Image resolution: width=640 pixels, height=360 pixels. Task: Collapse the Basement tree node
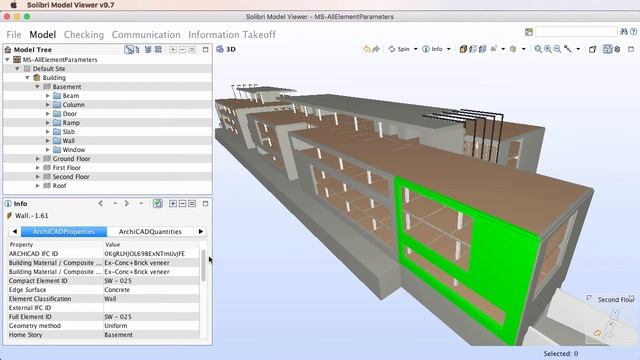pos(37,87)
